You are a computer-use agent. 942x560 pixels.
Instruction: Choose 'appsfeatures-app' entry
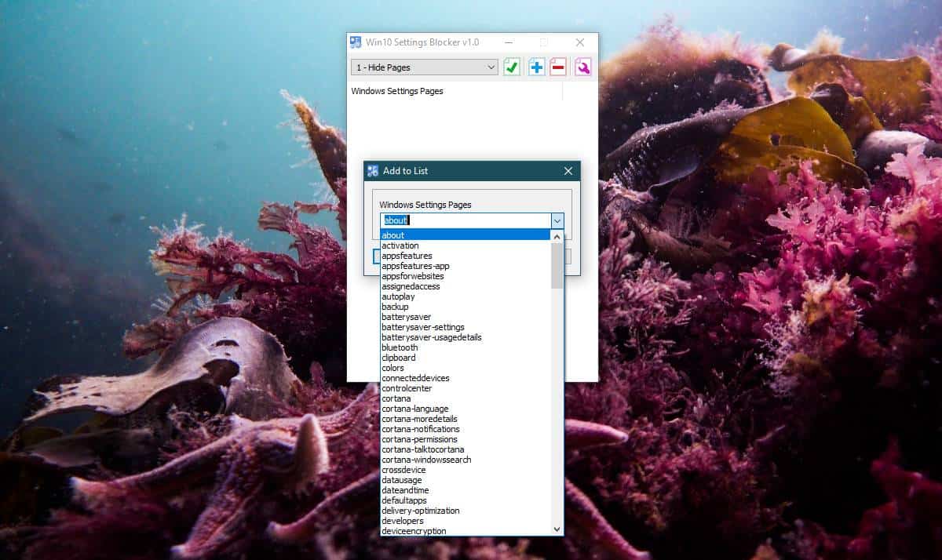pyautogui.click(x=466, y=266)
